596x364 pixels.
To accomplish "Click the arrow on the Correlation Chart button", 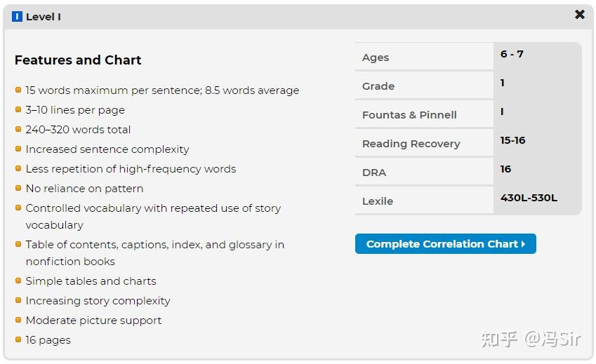I will (524, 244).
